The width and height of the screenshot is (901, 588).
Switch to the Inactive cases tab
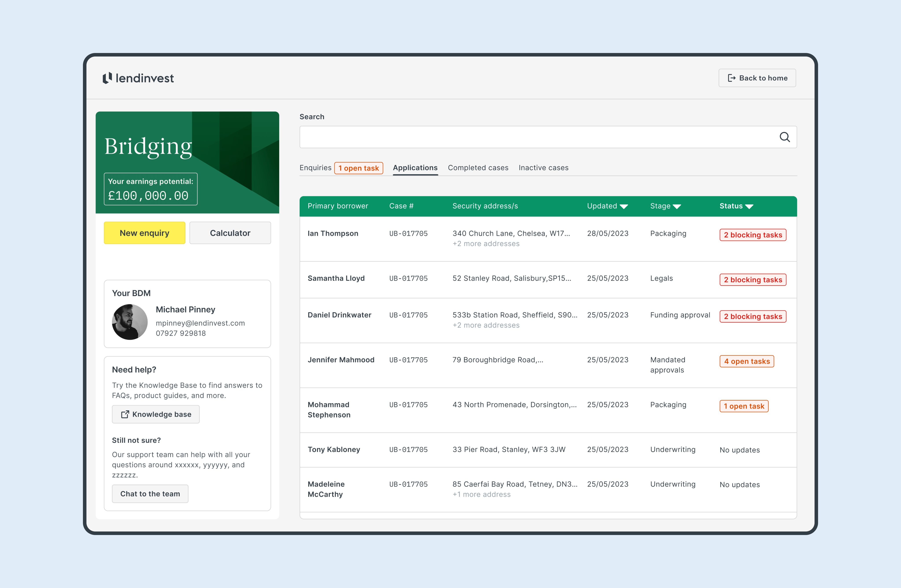[543, 168]
